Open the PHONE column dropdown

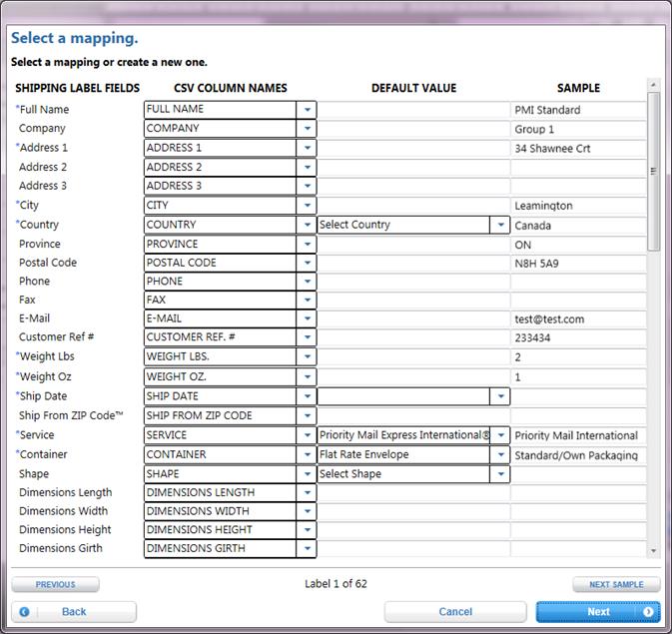tap(307, 282)
